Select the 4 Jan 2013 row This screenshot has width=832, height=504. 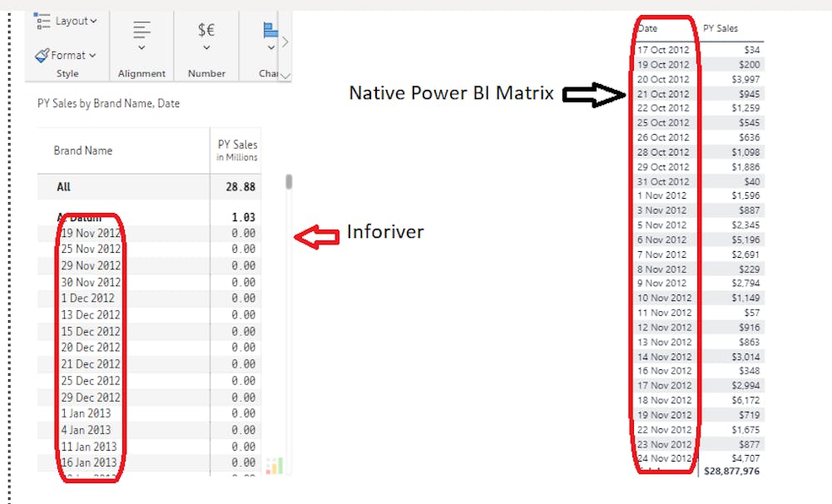[149, 430]
